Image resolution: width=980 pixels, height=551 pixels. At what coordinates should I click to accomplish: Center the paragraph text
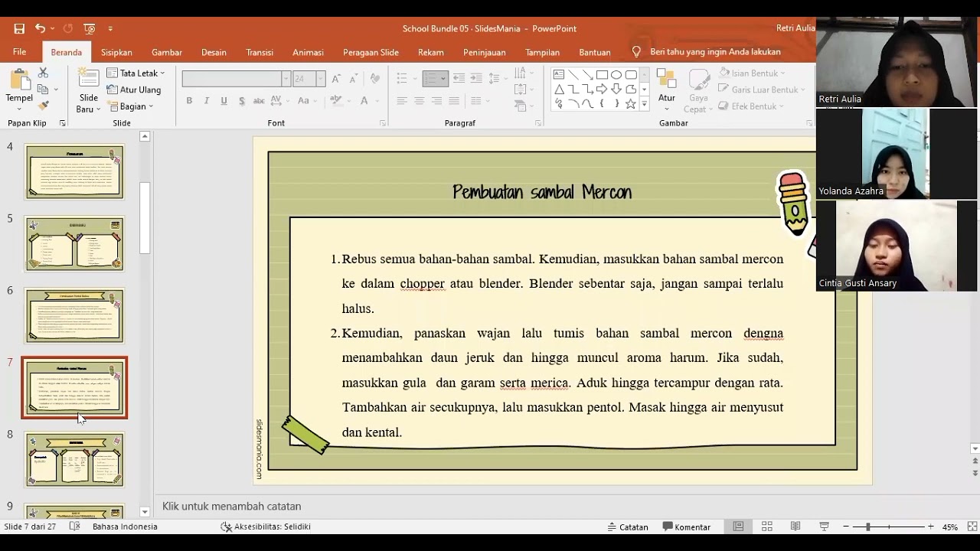click(x=420, y=101)
